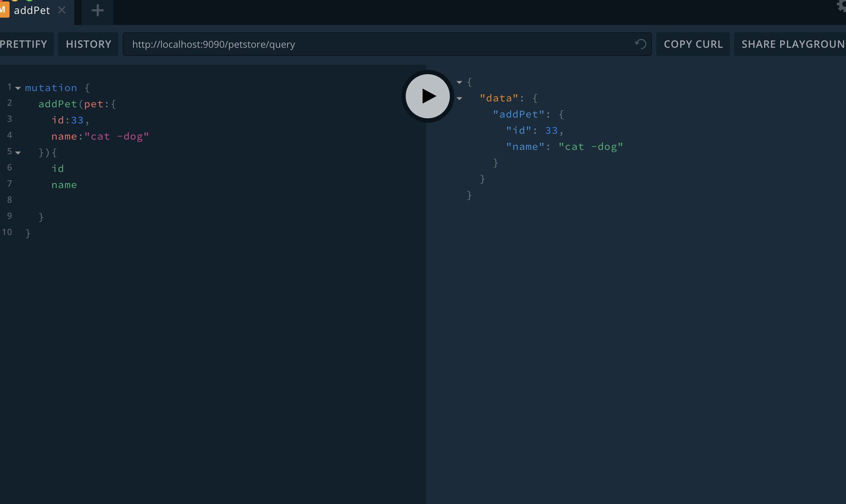Click the "cat -dog" value in the response
The height and width of the screenshot is (504, 846).
pyautogui.click(x=591, y=147)
